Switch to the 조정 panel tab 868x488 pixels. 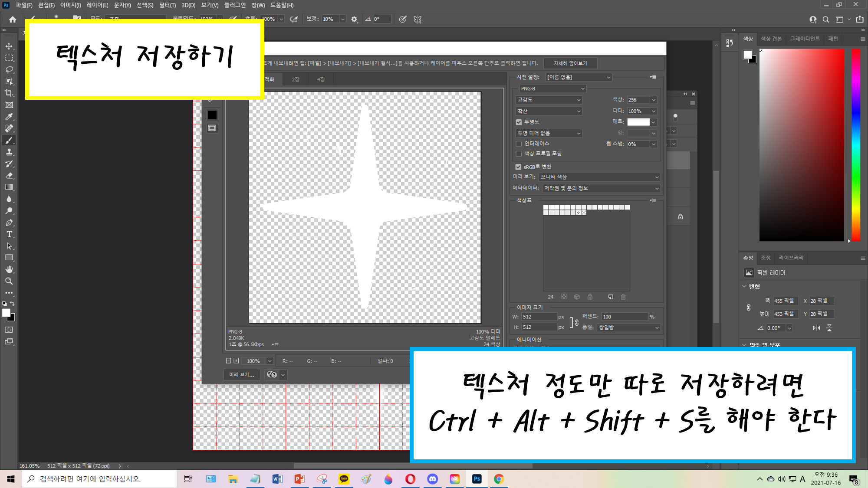[766, 258]
